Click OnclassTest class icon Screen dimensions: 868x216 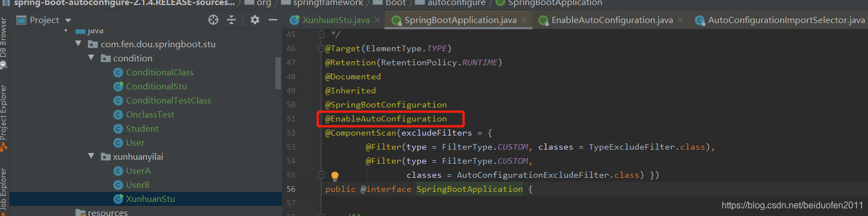[x=118, y=115]
